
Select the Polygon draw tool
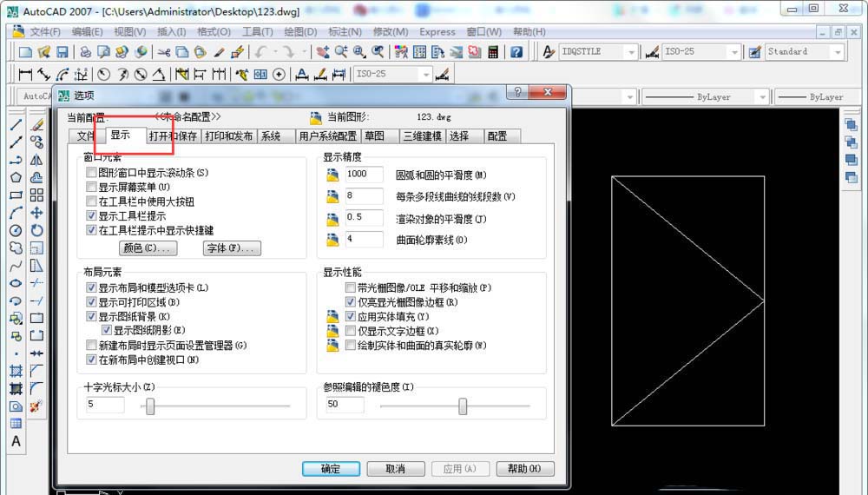16,177
